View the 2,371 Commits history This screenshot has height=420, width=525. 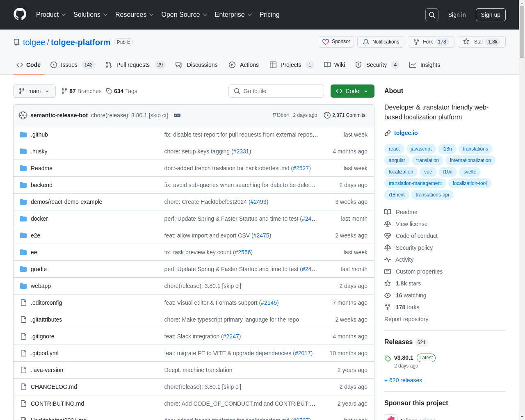(345, 115)
